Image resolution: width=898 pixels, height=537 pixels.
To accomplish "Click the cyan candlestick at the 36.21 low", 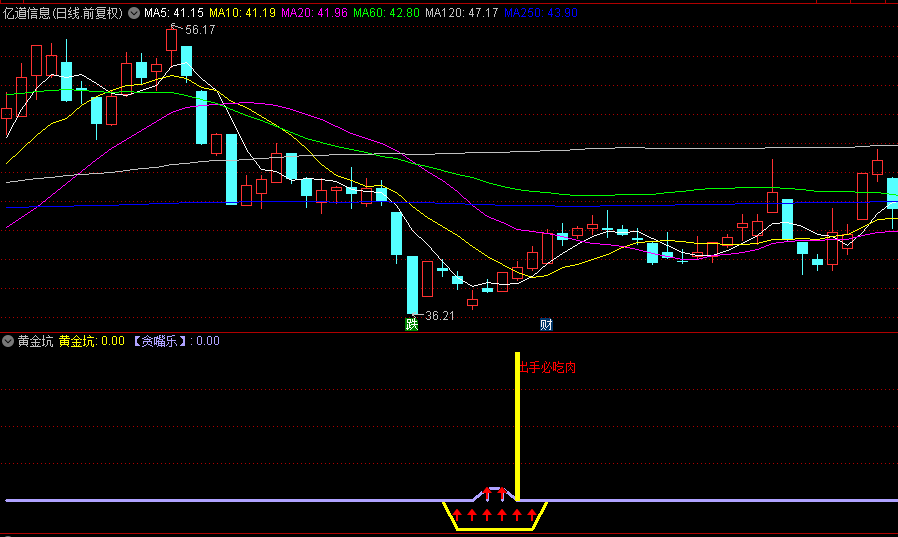I will pyautogui.click(x=412, y=285).
